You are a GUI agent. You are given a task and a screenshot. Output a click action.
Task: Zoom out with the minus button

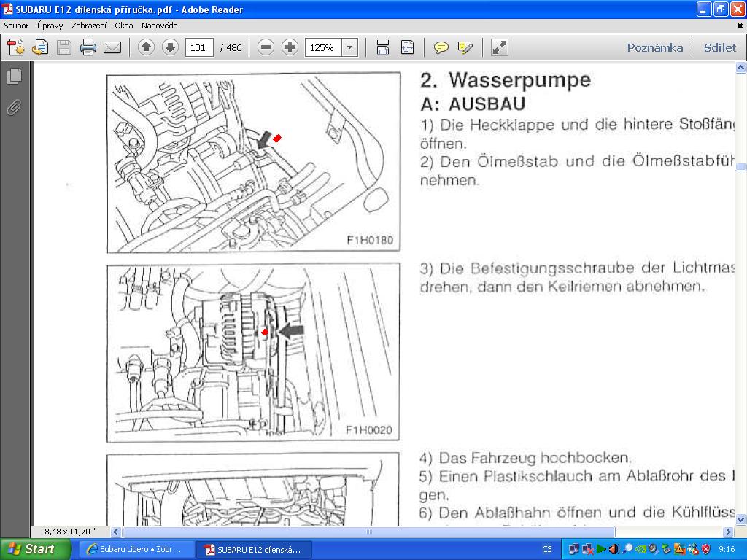pos(266,47)
